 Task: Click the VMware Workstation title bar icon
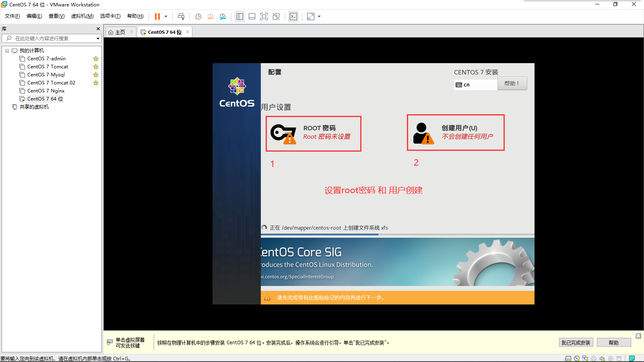pos(4,4)
